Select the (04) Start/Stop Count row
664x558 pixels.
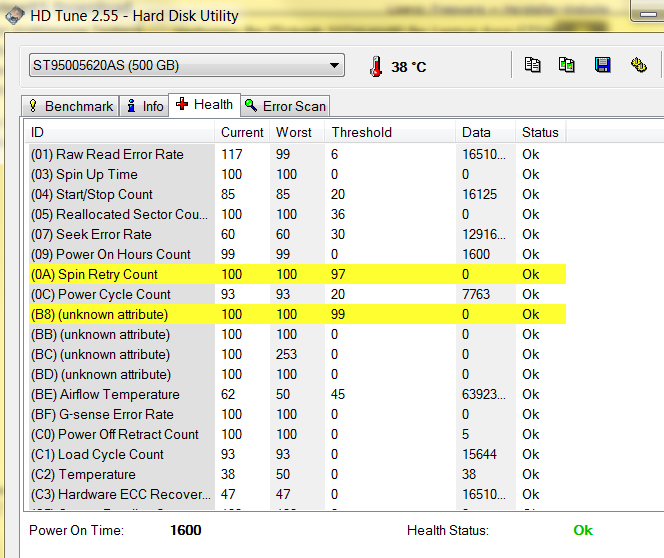tap(298, 194)
